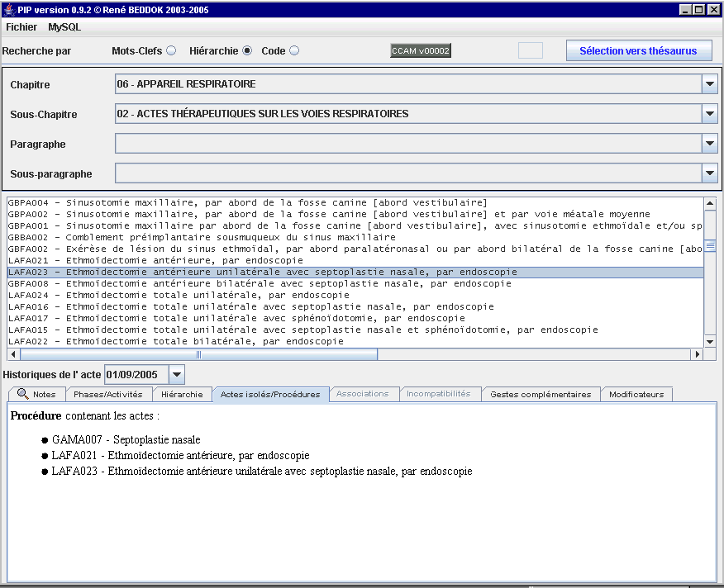Click the list scroll up arrow
Viewport: 724px width, 588px height.
tap(710, 203)
